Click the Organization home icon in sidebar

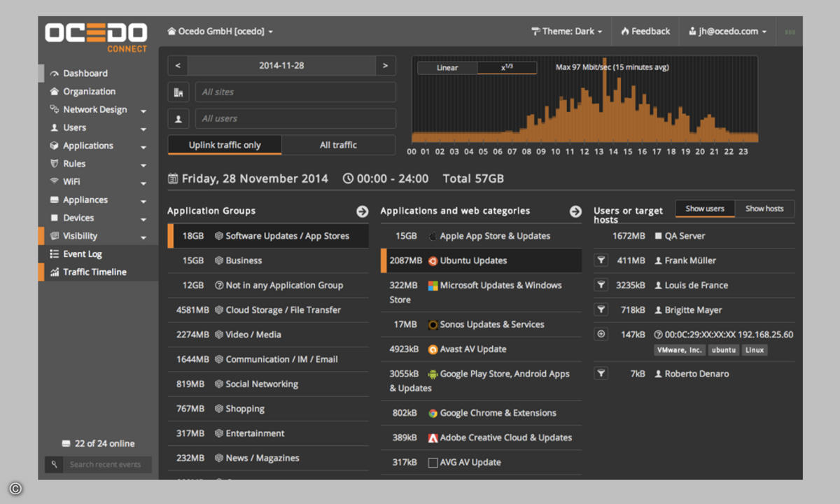click(x=55, y=92)
